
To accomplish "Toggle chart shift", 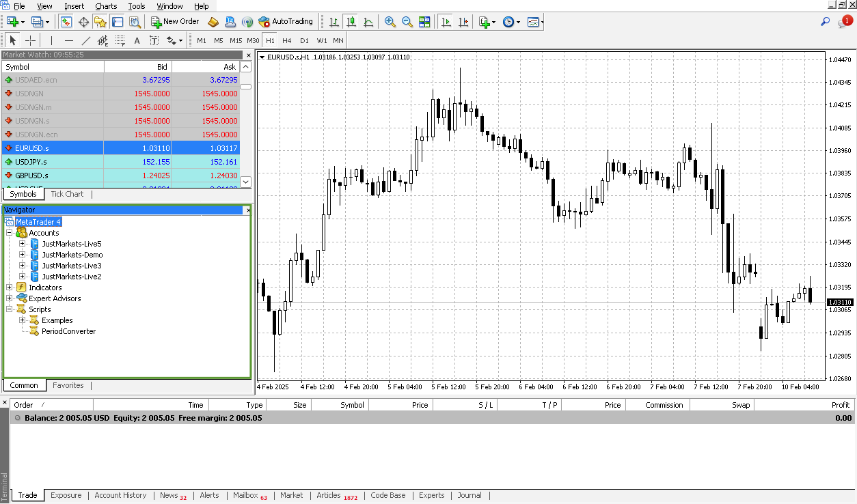I will (x=463, y=21).
